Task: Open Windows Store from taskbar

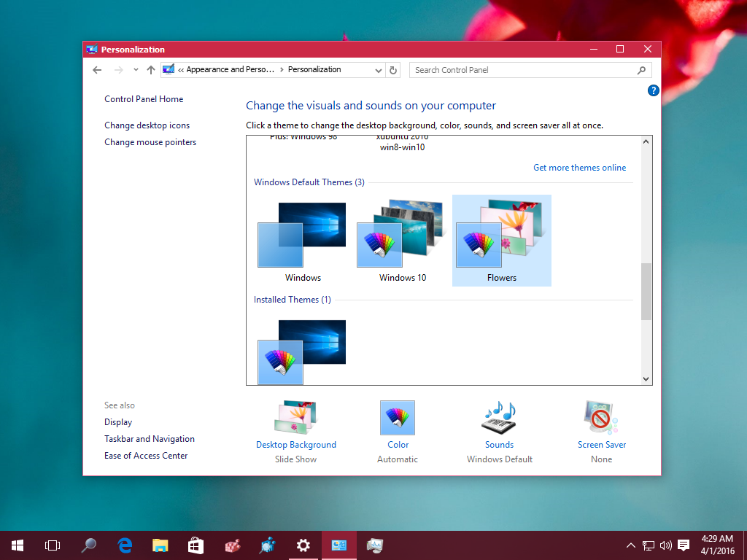Action: click(196, 545)
